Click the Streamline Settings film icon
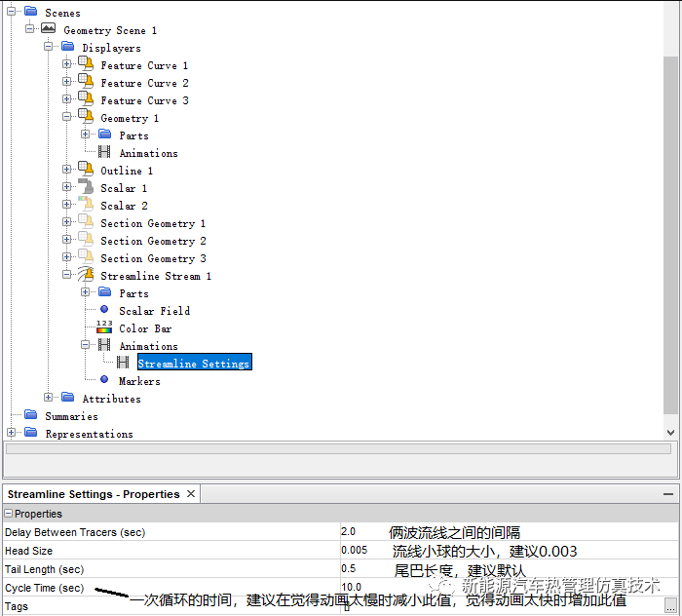This screenshot has height=616, width=682. [x=123, y=362]
